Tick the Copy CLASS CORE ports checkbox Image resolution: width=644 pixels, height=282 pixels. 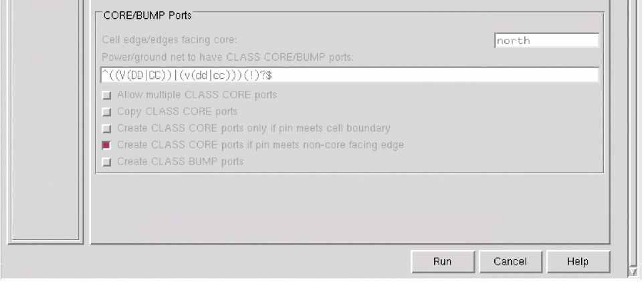(x=106, y=112)
